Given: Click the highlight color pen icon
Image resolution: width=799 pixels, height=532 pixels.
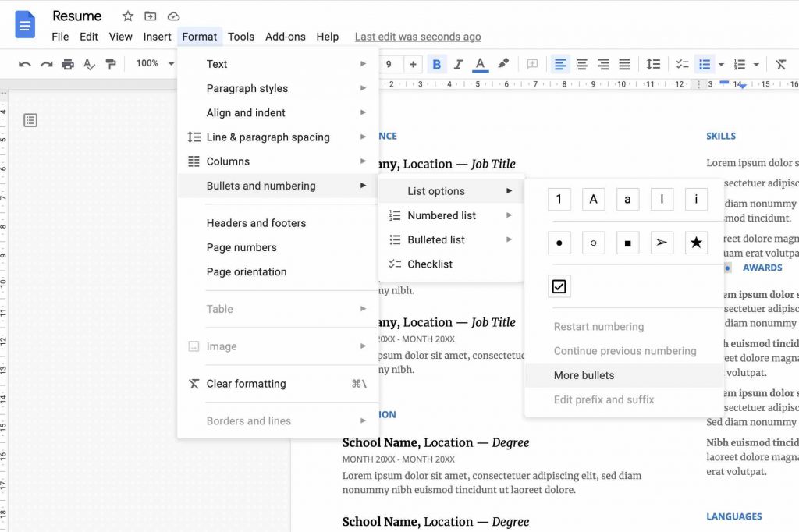Looking at the screenshot, I should point(503,63).
